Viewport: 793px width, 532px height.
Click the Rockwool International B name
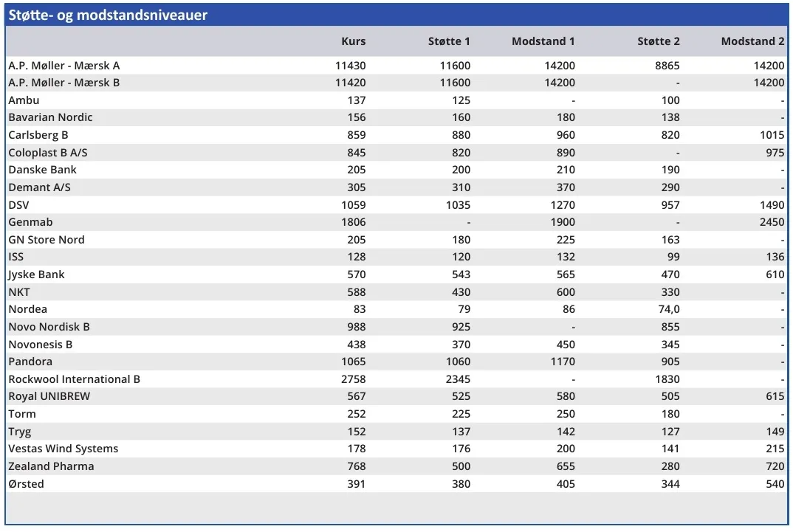coord(75,379)
